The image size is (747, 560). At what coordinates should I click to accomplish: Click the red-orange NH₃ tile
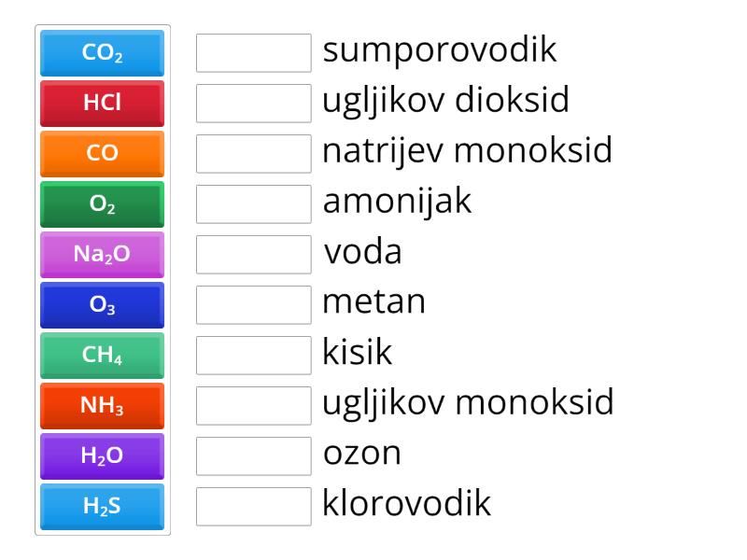pyautogui.click(x=103, y=406)
